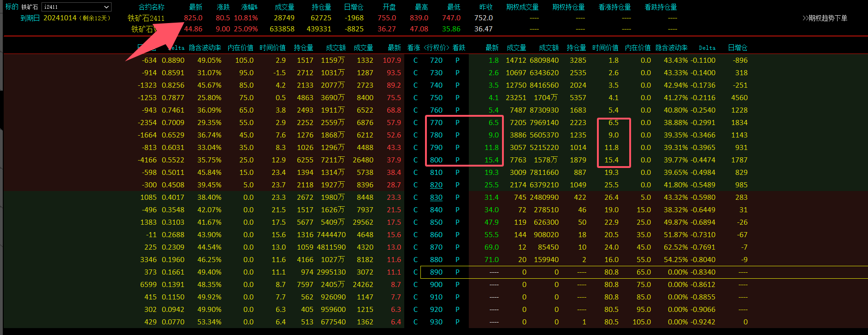Click the C call cell for strike 750
The image size is (868, 335).
(415, 98)
